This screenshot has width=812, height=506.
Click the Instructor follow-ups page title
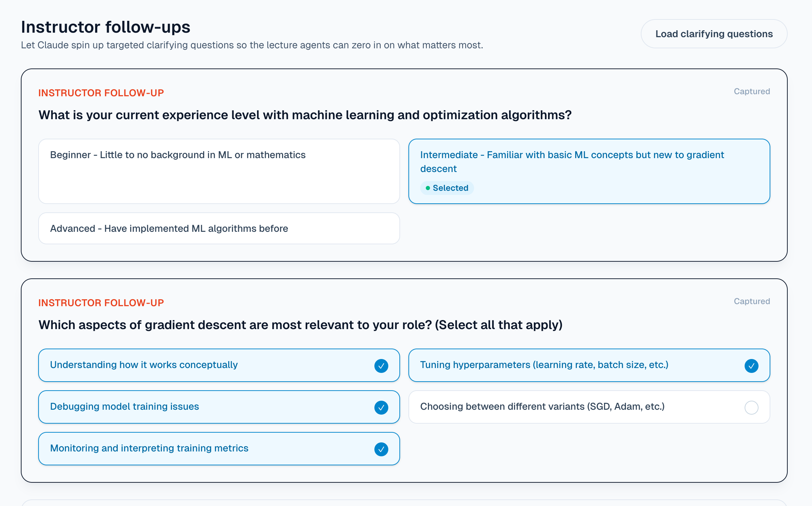pos(106,27)
